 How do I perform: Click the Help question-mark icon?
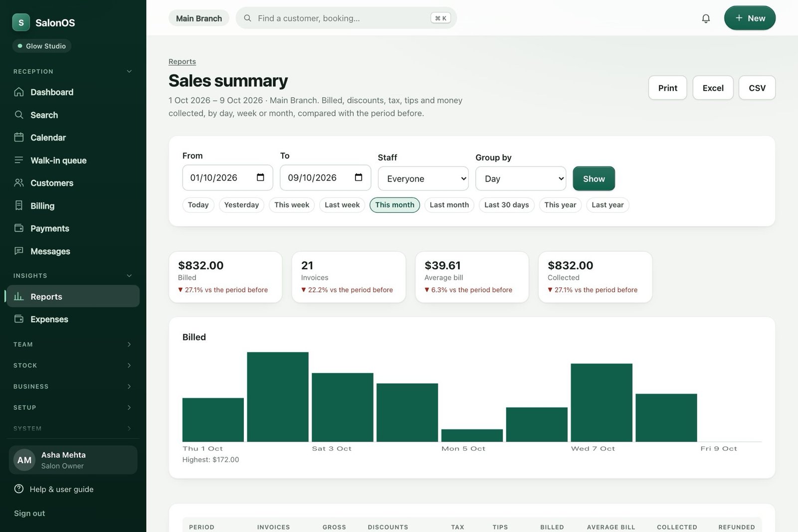click(19, 489)
